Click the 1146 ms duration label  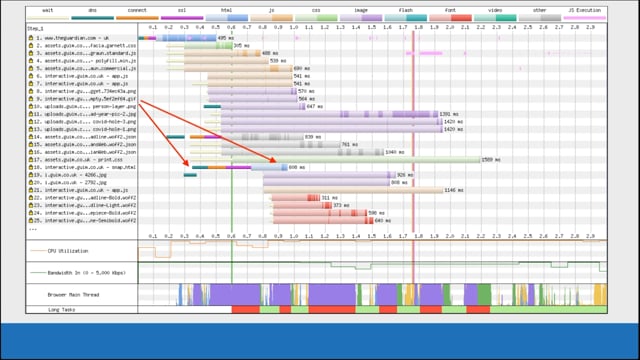454,190
